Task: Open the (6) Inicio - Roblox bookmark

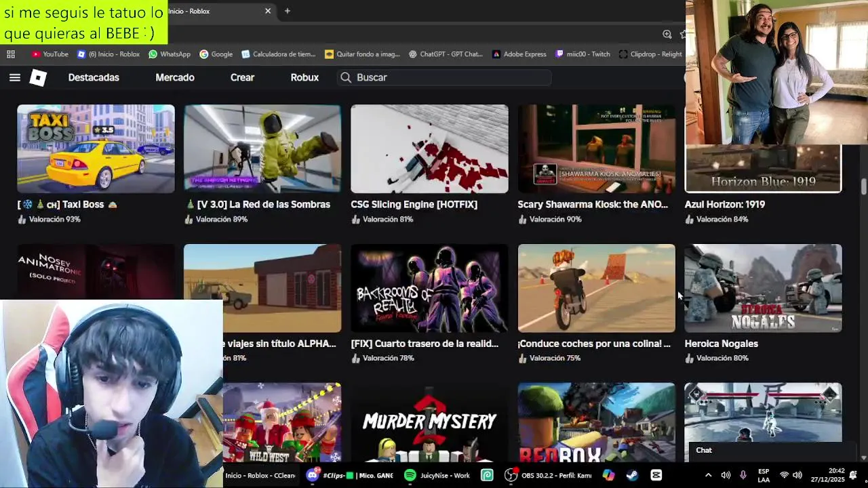Action: click(x=108, y=54)
